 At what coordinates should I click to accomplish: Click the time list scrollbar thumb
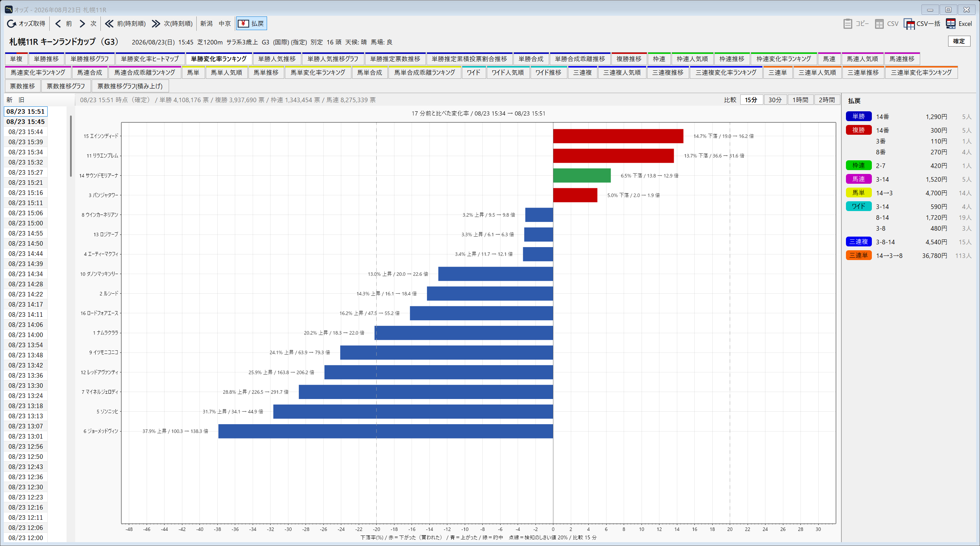click(x=71, y=146)
